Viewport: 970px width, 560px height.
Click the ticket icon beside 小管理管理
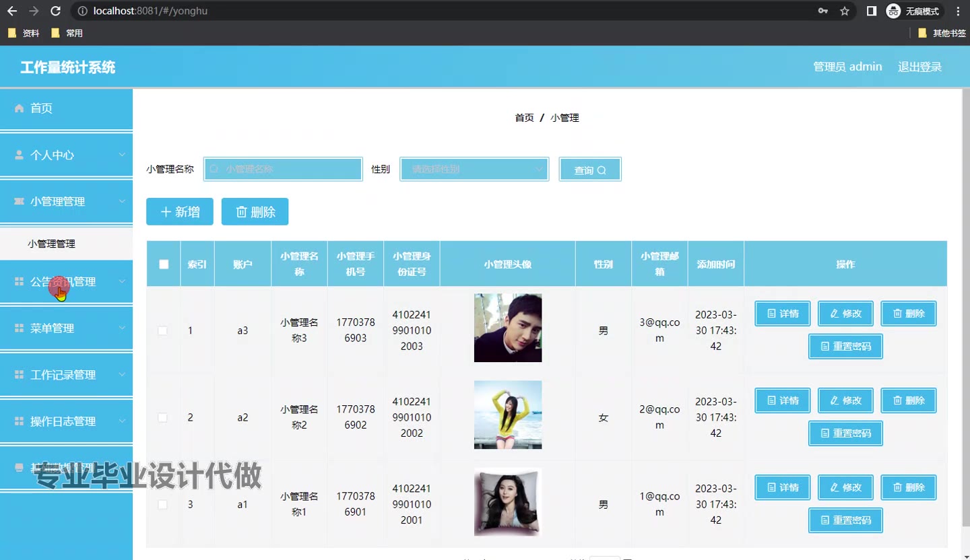point(19,201)
